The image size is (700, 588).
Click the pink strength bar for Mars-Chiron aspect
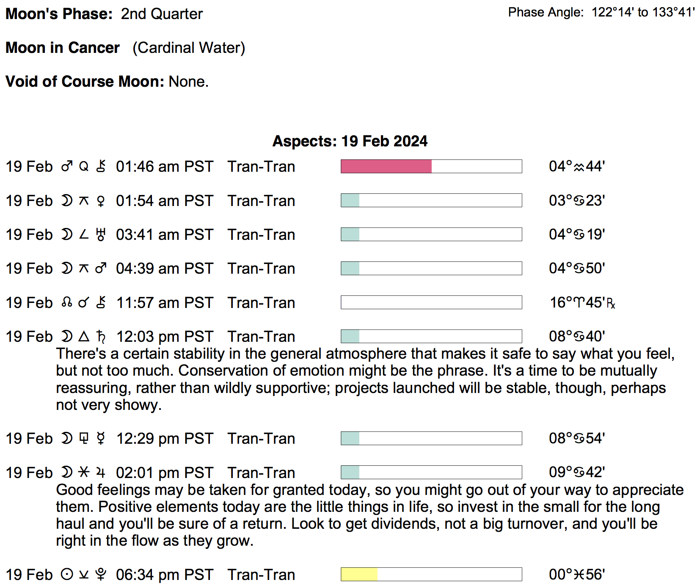point(386,167)
